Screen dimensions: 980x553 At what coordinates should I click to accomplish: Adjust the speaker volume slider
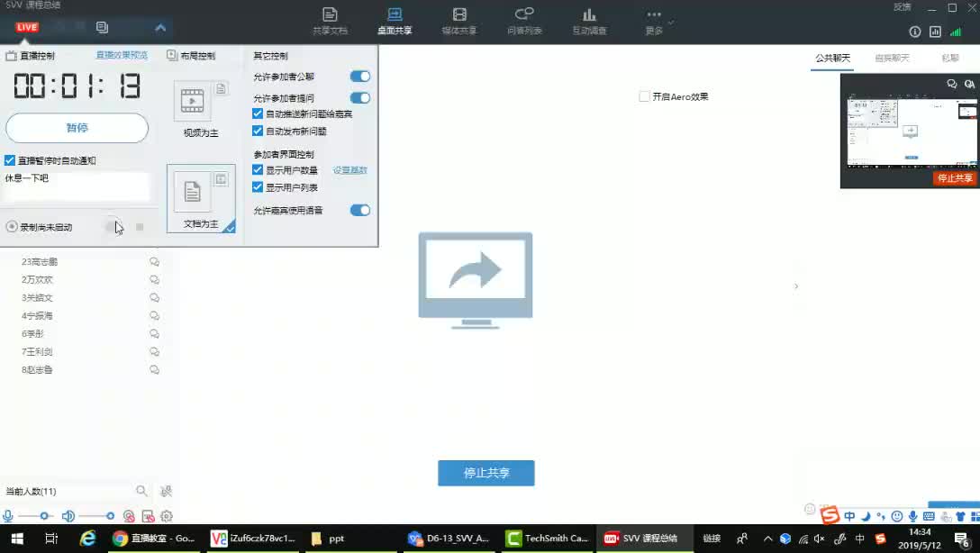(x=97, y=516)
